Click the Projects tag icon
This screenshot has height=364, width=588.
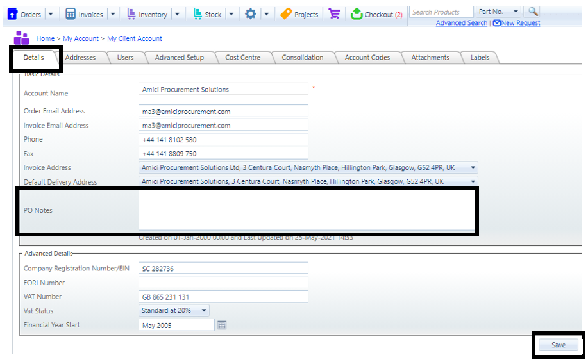286,14
